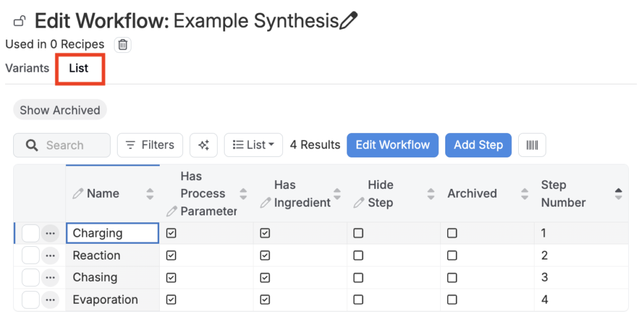Select the List tab
644x325 pixels.
coord(79,68)
